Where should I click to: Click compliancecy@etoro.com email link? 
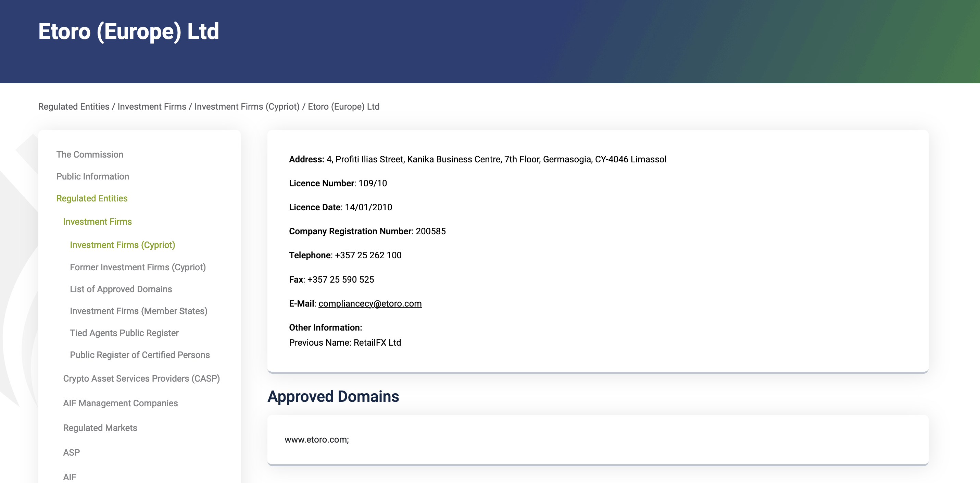tap(370, 304)
